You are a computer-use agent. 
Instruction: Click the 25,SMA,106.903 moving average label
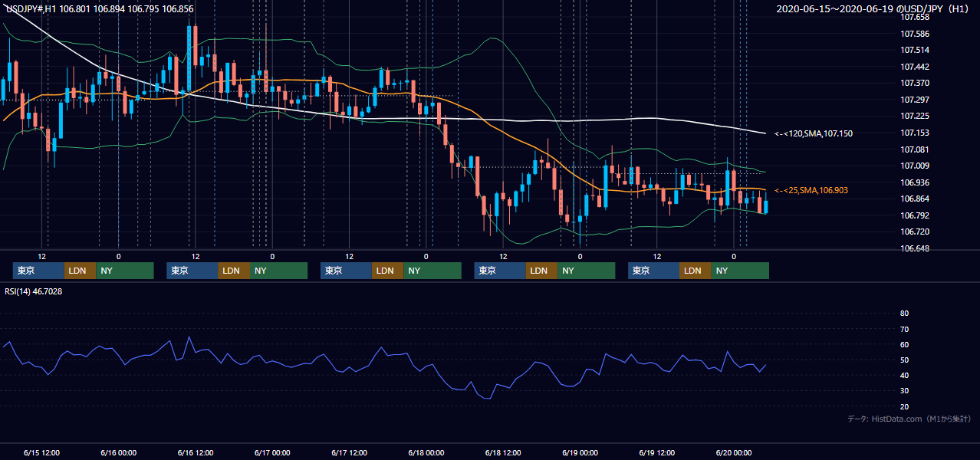click(811, 190)
